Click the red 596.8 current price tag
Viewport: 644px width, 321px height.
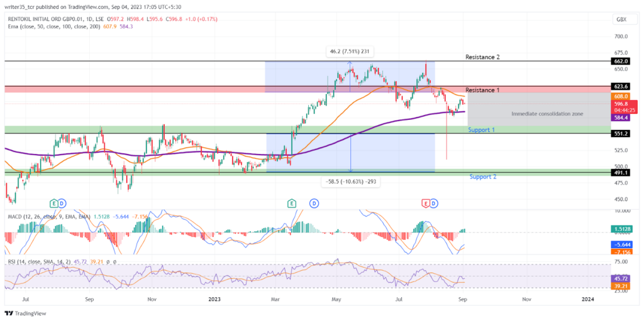click(625, 107)
